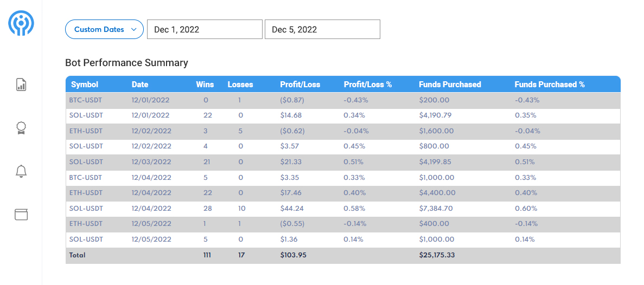
Task: Select the SOL-USDT symbol dated 12/03/2022
Action: [86, 162]
